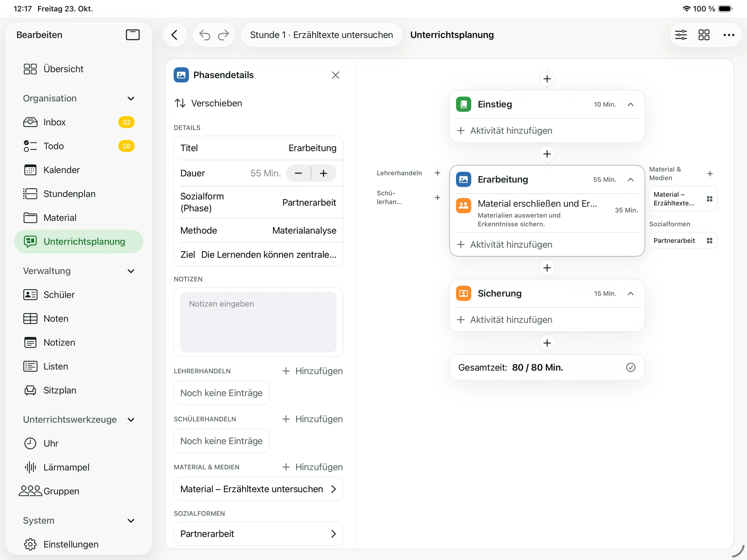Screen dimensions: 747x560
Task: Collapse the Organisation sidebar section
Action: (131, 98)
